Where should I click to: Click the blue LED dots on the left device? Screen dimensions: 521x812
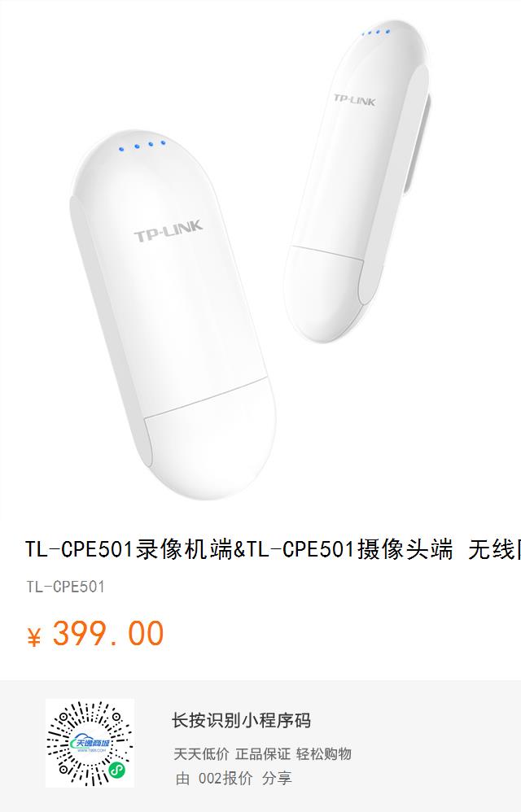click(142, 146)
